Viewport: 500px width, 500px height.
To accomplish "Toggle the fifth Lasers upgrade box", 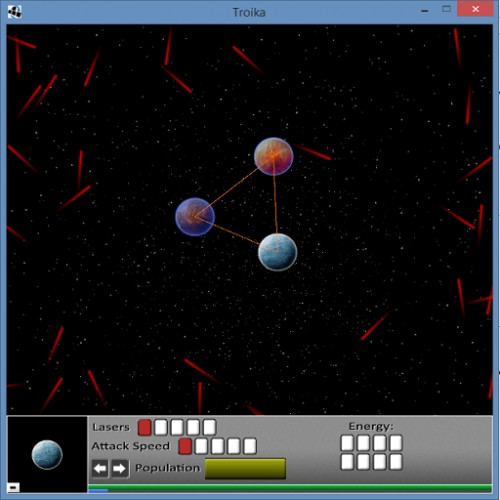I will [x=210, y=427].
